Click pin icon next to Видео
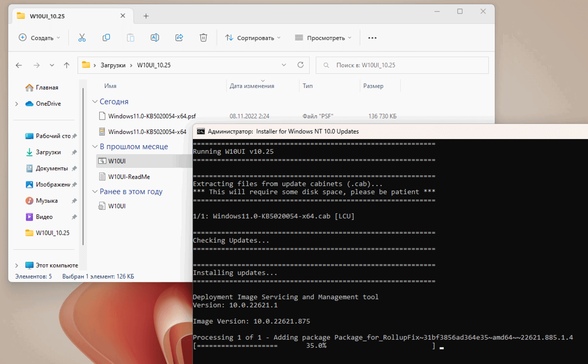The image size is (588, 364). point(74,217)
